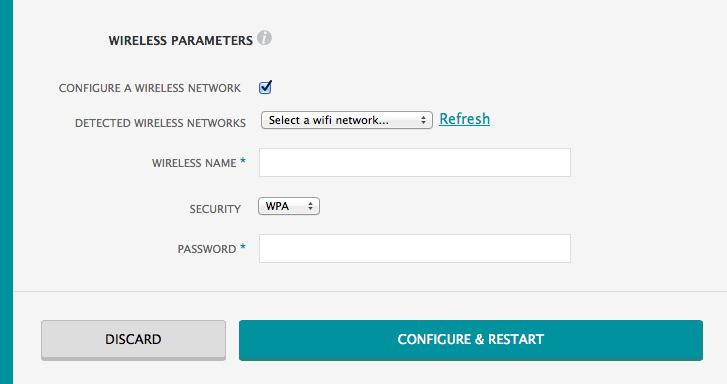This screenshot has height=384, width=727.
Task: Click the Wireless Parameters section heading
Action: (181, 40)
